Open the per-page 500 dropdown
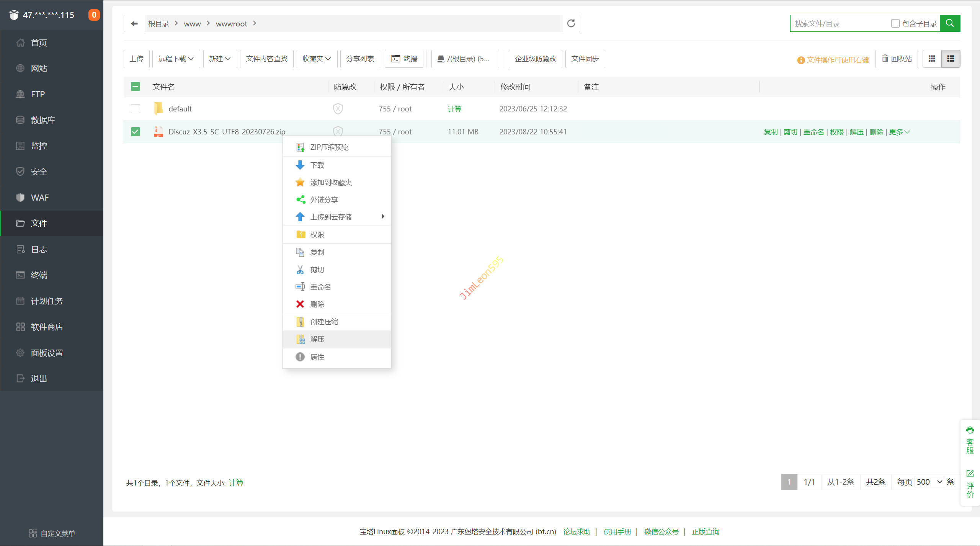This screenshot has width=980, height=546. (929, 482)
